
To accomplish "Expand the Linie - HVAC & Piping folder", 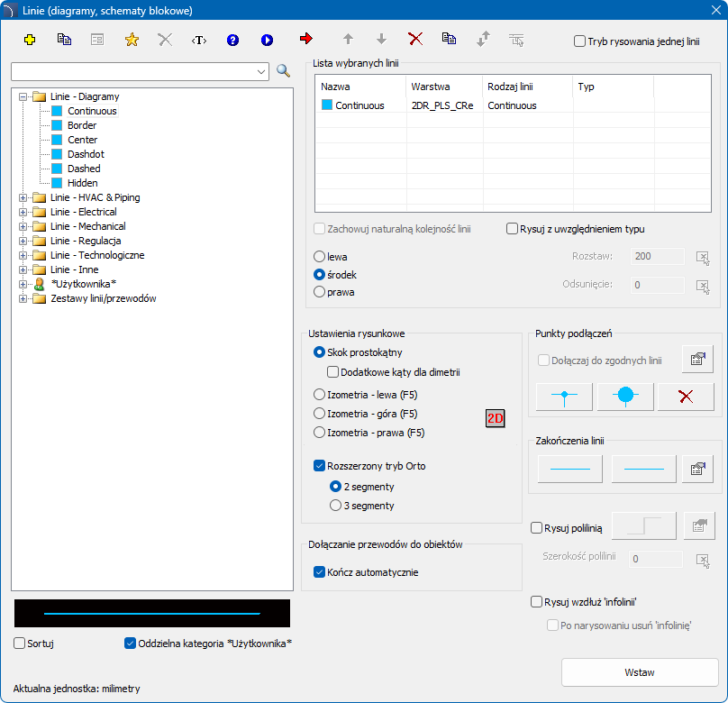I will (23, 197).
